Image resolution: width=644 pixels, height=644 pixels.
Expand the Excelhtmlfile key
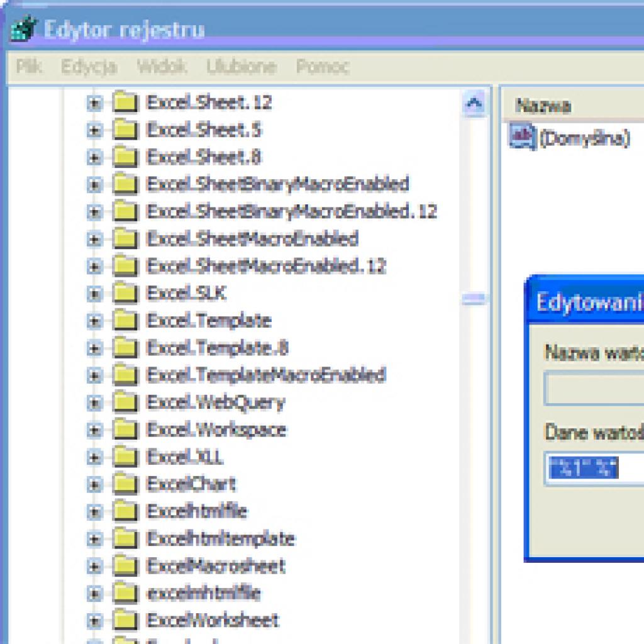tap(94, 511)
